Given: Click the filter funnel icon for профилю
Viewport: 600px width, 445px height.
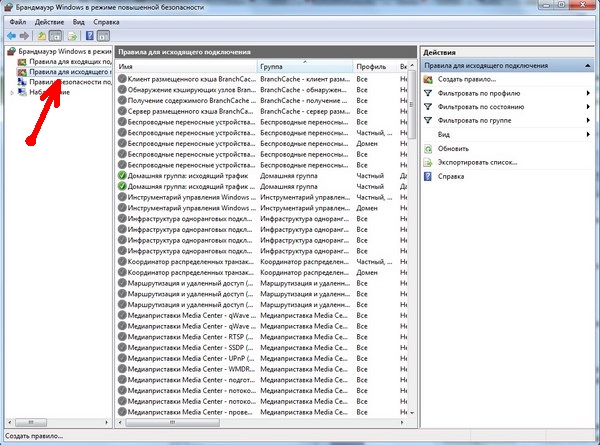Looking at the screenshot, I should pyautogui.click(x=428, y=93).
